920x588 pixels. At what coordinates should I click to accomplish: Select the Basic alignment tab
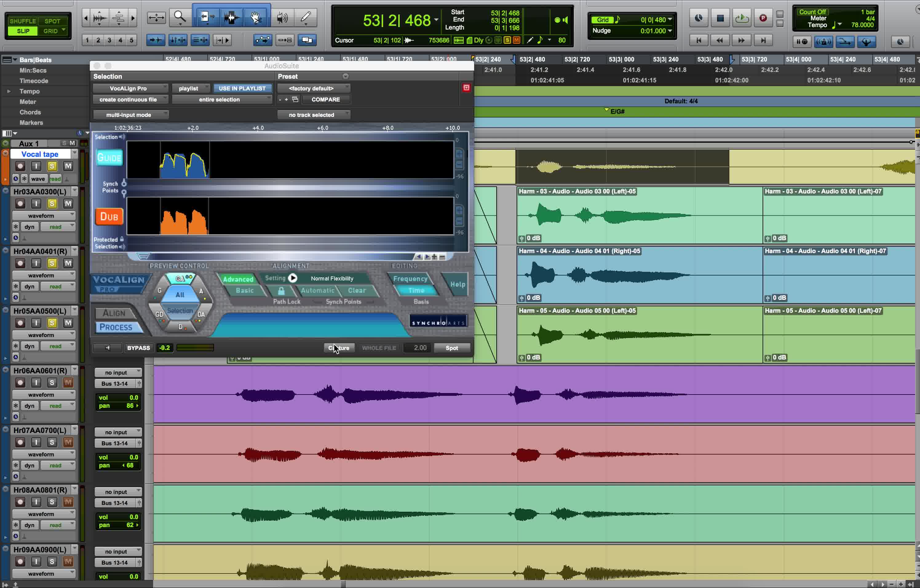(244, 290)
